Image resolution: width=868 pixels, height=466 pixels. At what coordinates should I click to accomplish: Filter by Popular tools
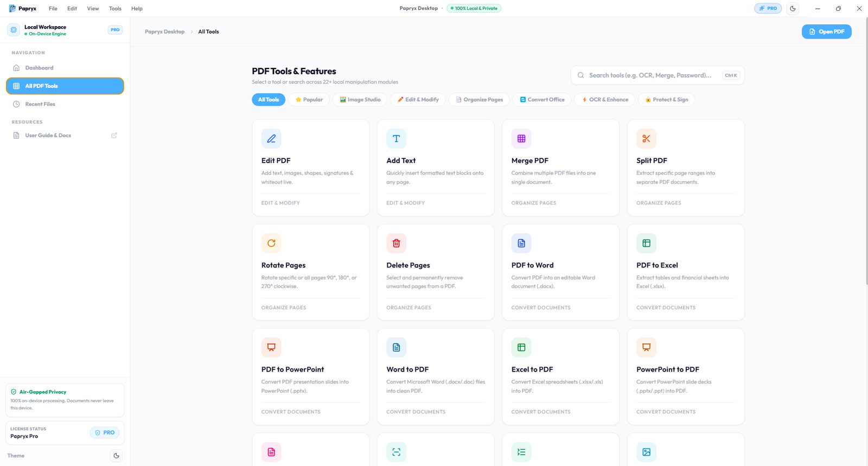point(309,100)
